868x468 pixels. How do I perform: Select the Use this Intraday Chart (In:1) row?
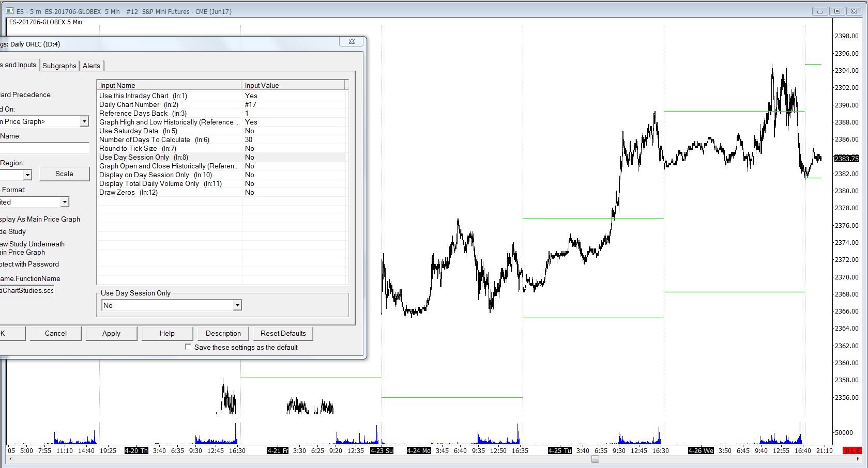point(222,96)
